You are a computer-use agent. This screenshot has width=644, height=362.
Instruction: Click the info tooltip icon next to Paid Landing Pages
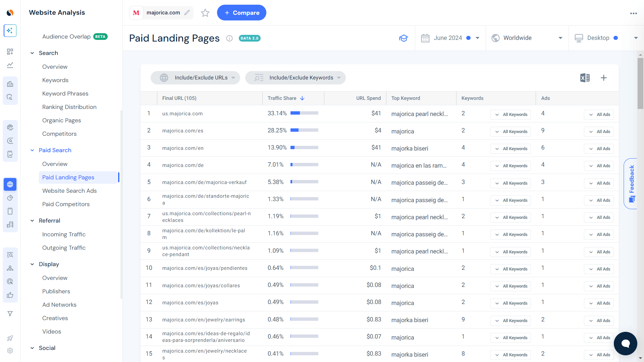pos(229,38)
